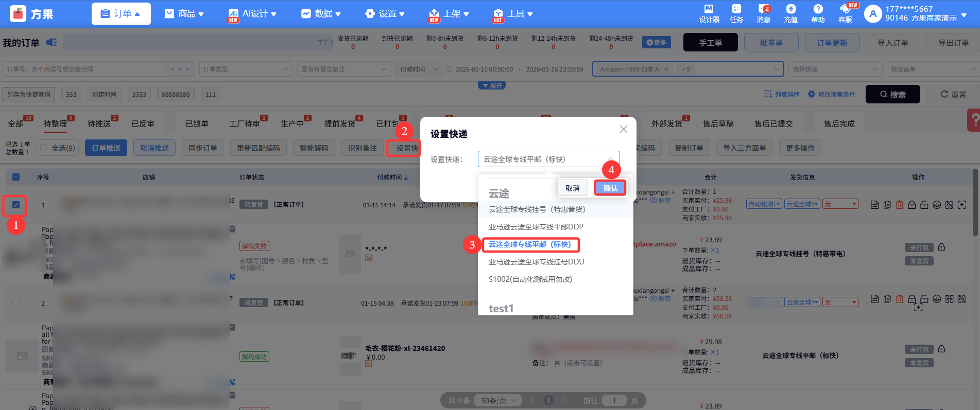The image size is (980, 410).
Task: Click the red delete icon for order 1
Action: click(x=899, y=205)
